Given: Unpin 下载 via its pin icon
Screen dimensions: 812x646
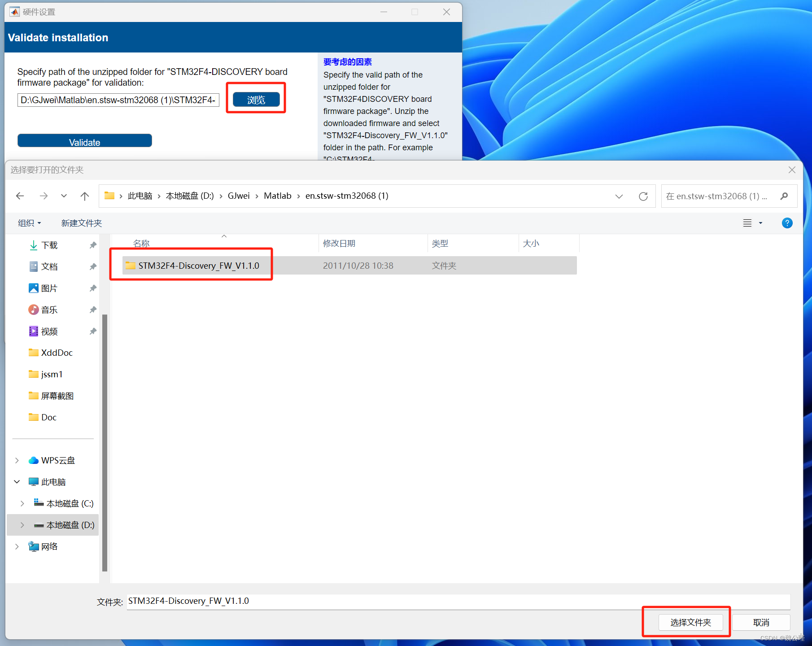Looking at the screenshot, I should pos(93,245).
